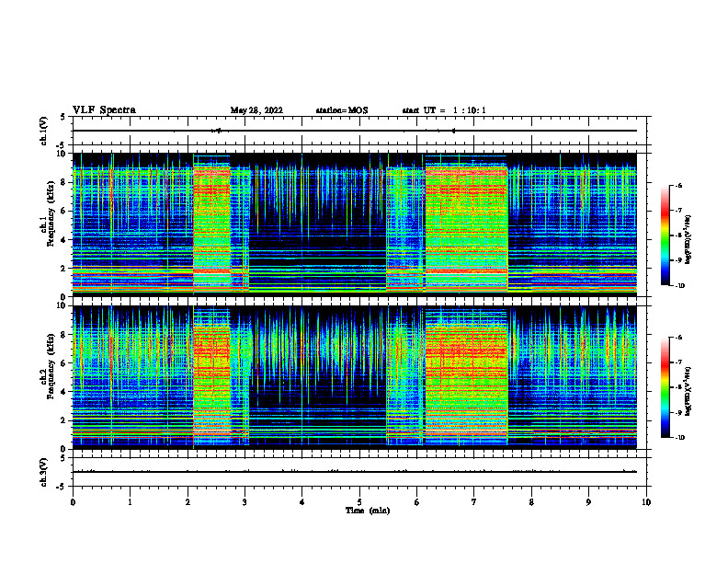Click the ch.2 PSD color scale bar
This screenshot has width=728, height=563.
(x=665, y=387)
